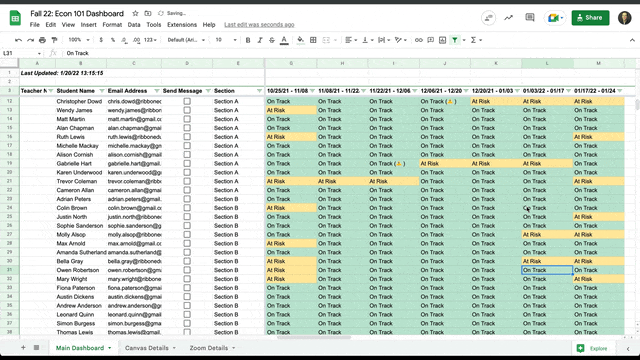Print the spreadsheet with printer icon
This screenshot has width=640, height=360.
[x=42, y=40]
